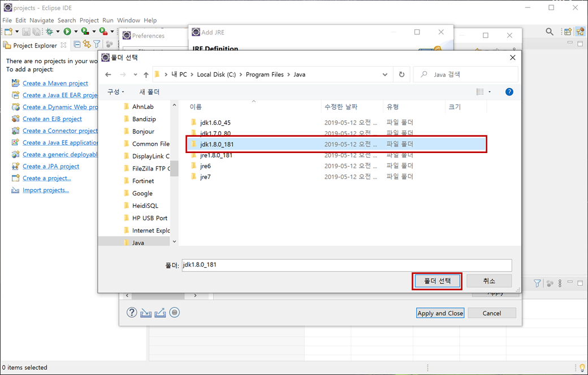Open the Edit menu

tap(20, 20)
